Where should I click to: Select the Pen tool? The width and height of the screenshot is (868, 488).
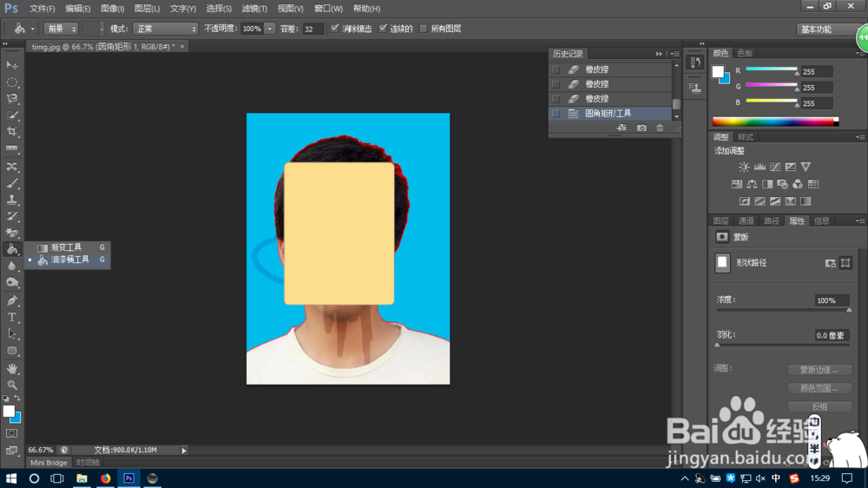tap(12, 300)
